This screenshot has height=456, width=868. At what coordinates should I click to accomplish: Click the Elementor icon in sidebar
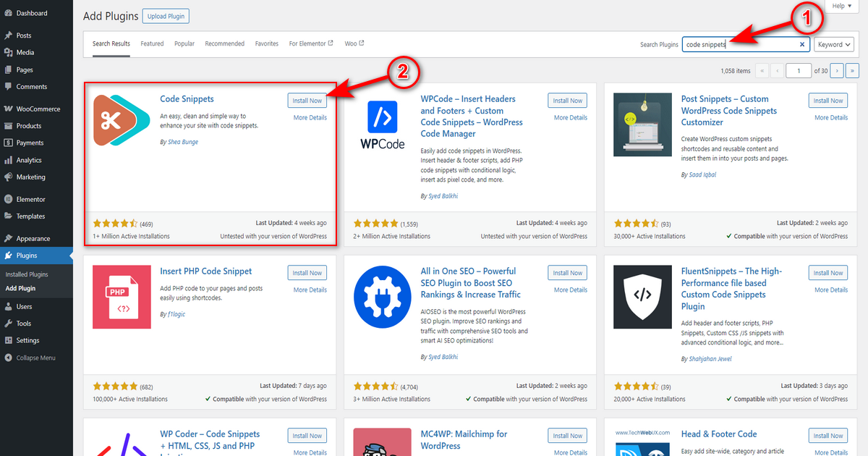tap(8, 199)
